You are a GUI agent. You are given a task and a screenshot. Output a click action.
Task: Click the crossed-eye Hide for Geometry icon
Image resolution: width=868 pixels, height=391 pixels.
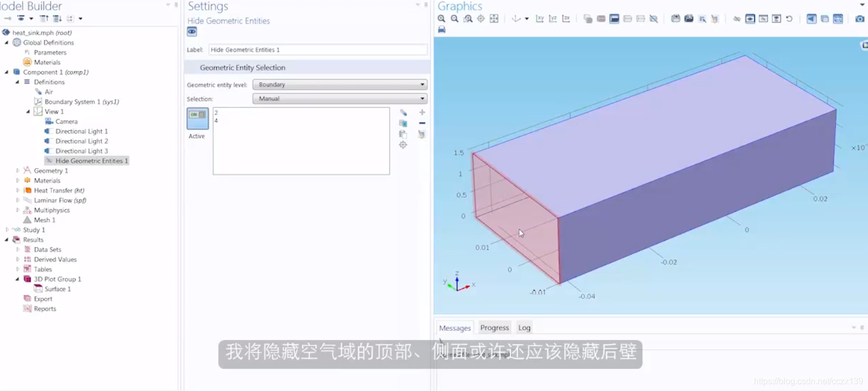pos(737,19)
